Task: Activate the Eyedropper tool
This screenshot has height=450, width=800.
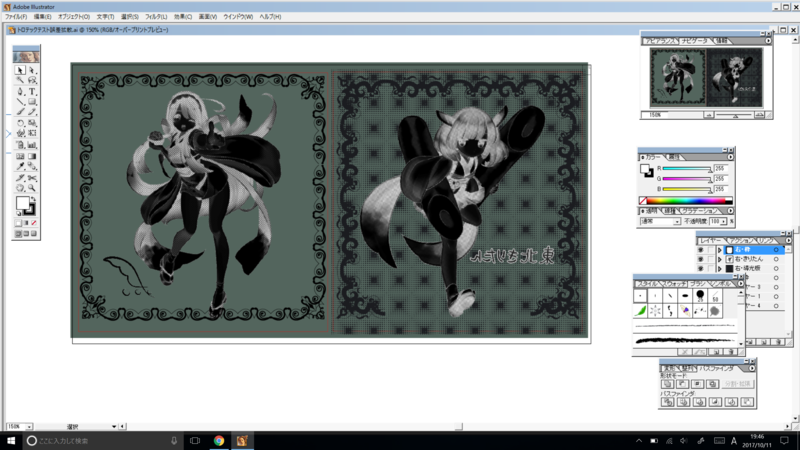Action: point(20,166)
